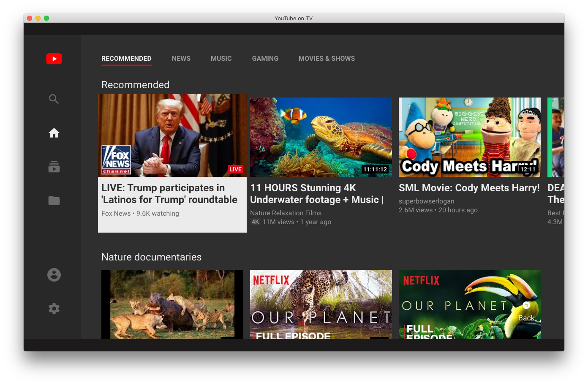588x385 pixels.
Task: Click the 'Nature documentaries' section heading
Action: [152, 257]
